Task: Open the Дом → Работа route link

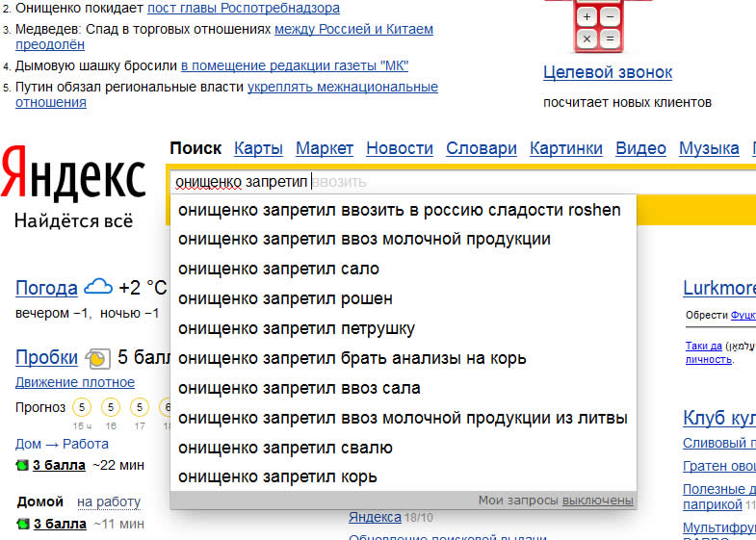Action: (62, 444)
